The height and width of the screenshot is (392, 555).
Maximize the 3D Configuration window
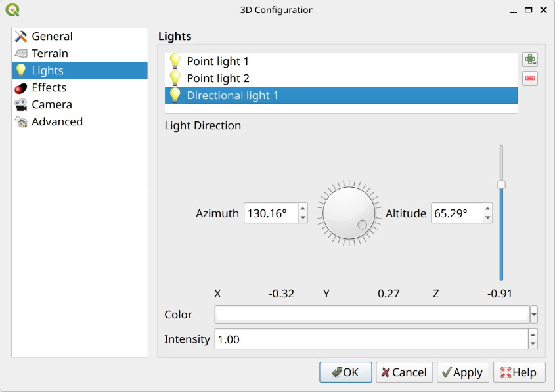pyautogui.click(x=529, y=10)
